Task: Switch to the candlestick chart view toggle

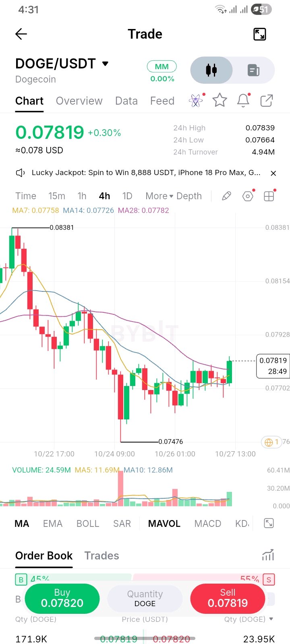Action: pos(211,70)
